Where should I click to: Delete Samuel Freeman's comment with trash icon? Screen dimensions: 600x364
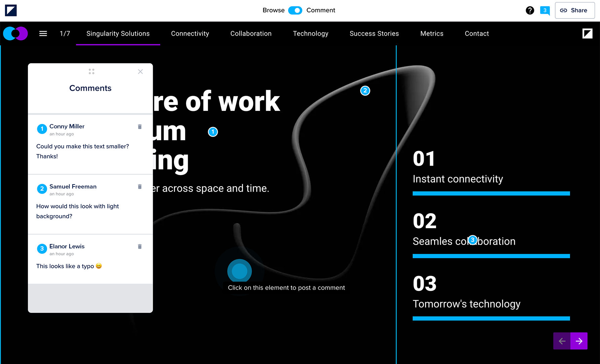tap(140, 187)
